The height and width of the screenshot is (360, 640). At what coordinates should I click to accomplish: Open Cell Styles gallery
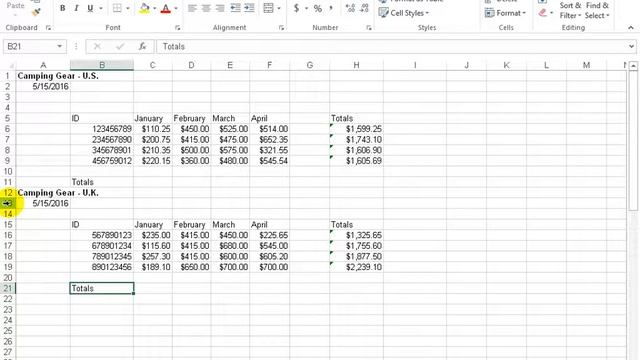[404, 13]
